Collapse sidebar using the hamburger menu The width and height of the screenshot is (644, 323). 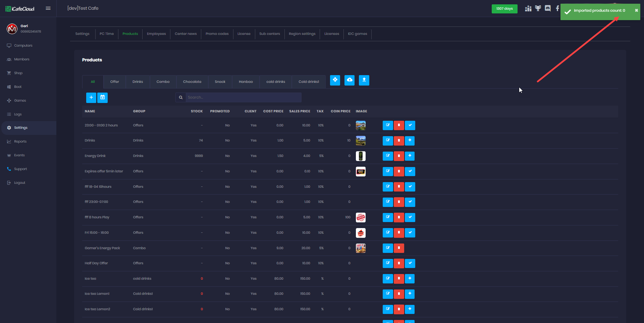48,8
